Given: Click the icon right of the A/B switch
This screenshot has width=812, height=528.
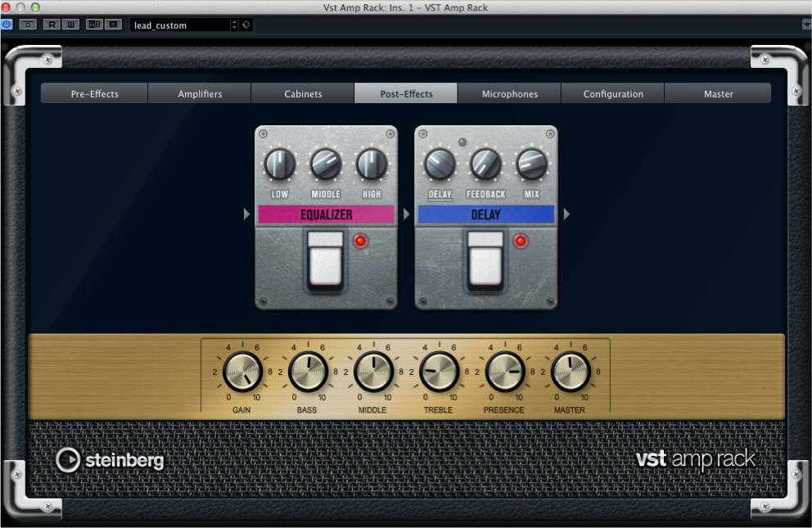Looking at the screenshot, I should [x=112, y=24].
